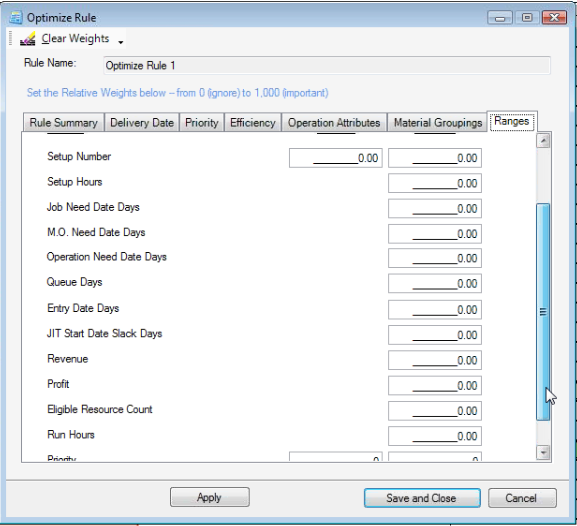Screen dimensions: 577x526
Task: Click the scrollbar up arrow
Action: click(543, 141)
